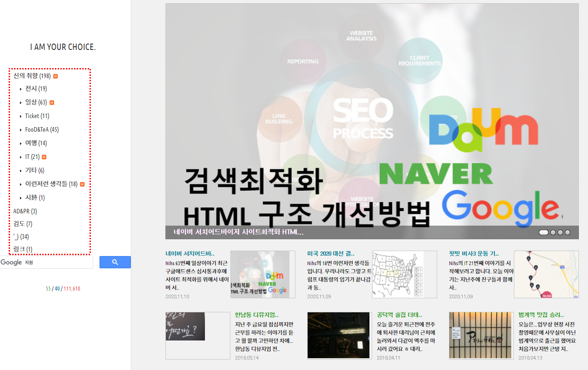This screenshot has width=588, height=370.
Task: Click excerpt starting 지난 주 금요일 점심까지만
Action: 264,337
